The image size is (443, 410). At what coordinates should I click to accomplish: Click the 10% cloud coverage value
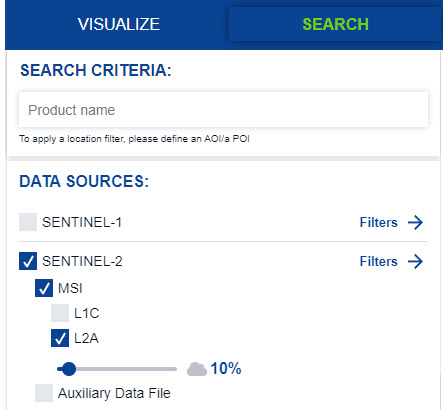[x=226, y=369]
